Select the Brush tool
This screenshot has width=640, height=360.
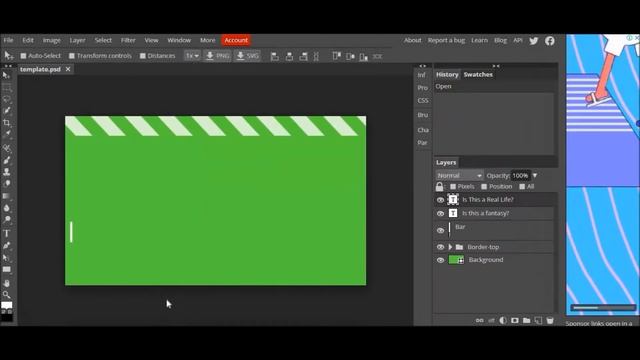[x=6, y=160]
